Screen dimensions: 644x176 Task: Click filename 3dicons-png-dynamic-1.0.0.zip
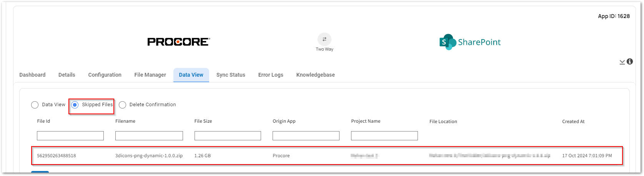[x=149, y=156]
